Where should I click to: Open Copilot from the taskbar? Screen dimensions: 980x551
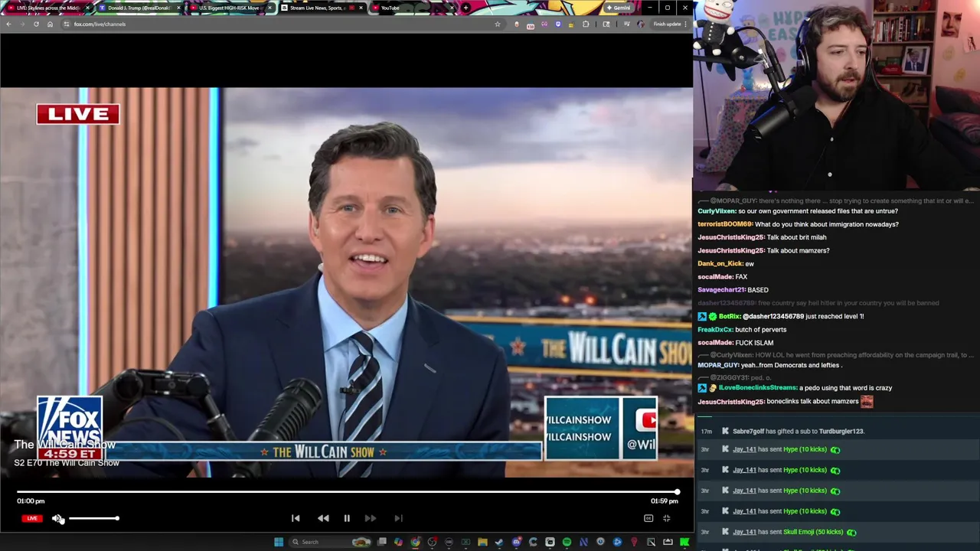[398, 542]
